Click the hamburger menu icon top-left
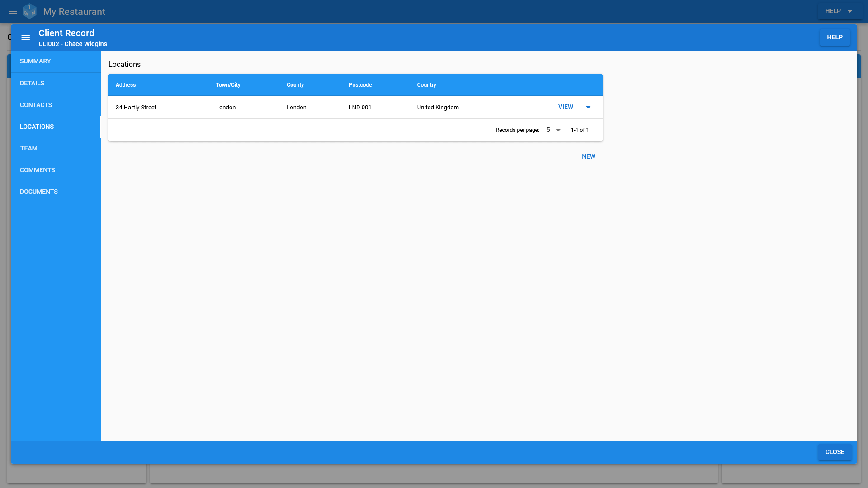The height and width of the screenshot is (488, 868). (13, 11)
